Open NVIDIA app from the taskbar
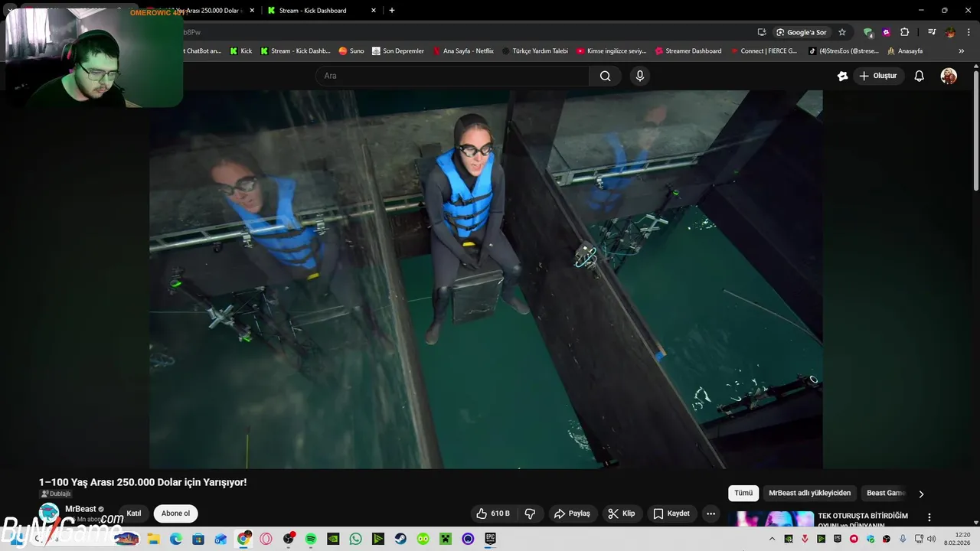 tap(333, 539)
